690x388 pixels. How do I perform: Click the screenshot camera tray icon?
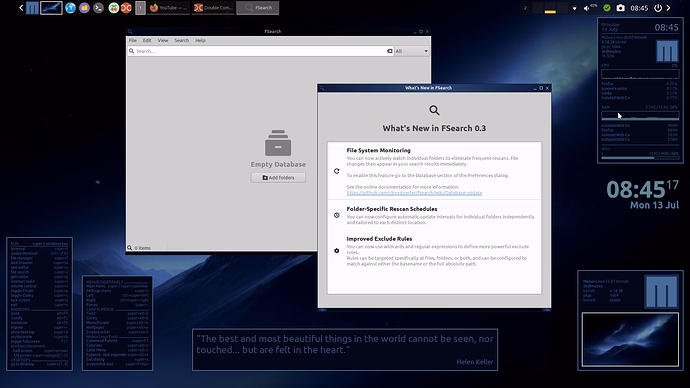(x=620, y=8)
